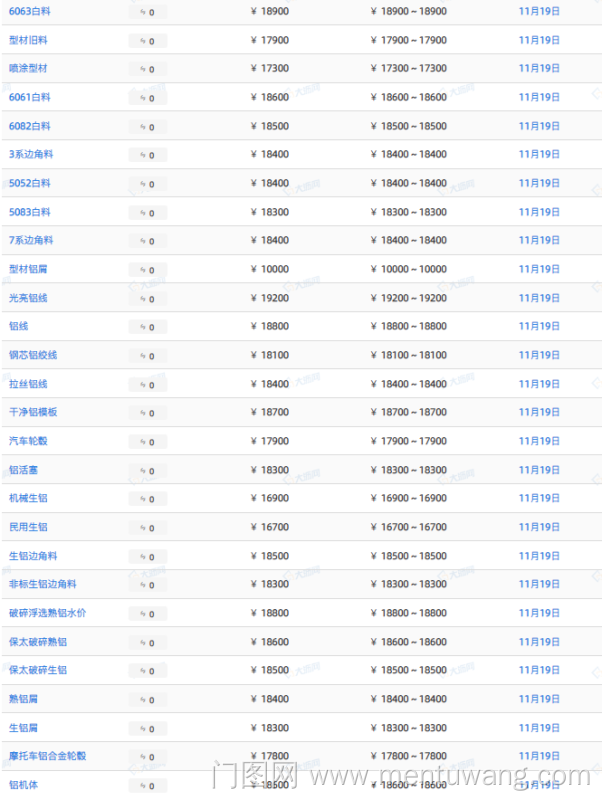Viewport: 602px width, 800px height.
Task: Click the 11月19日 date in 铝线 row
Action: tap(539, 326)
